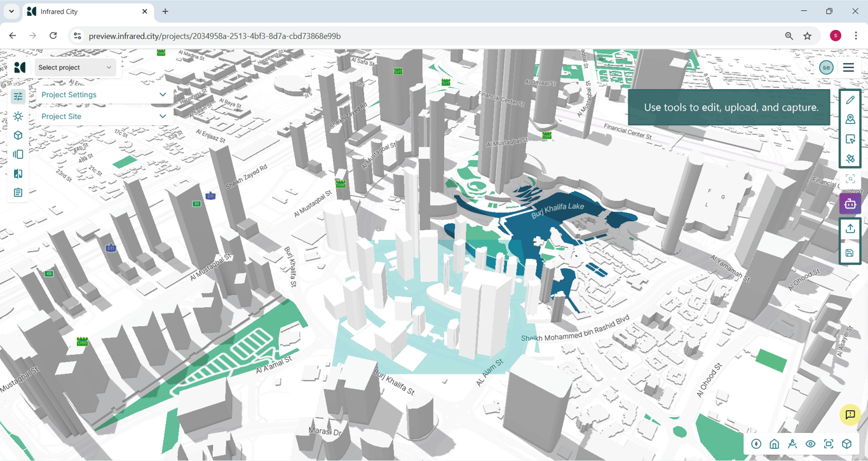Viewport: 868px width, 461px height.
Task: Click the Infrared City logo icon
Action: point(20,67)
